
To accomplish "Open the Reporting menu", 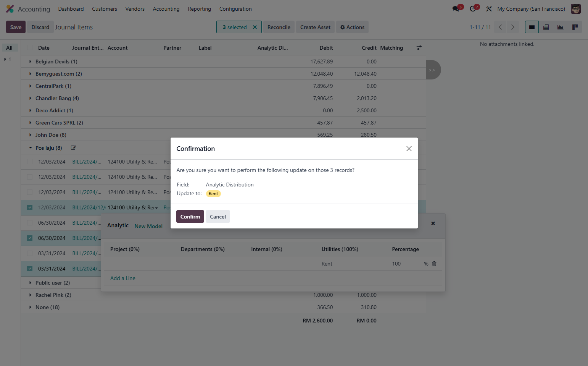I will click(x=199, y=9).
